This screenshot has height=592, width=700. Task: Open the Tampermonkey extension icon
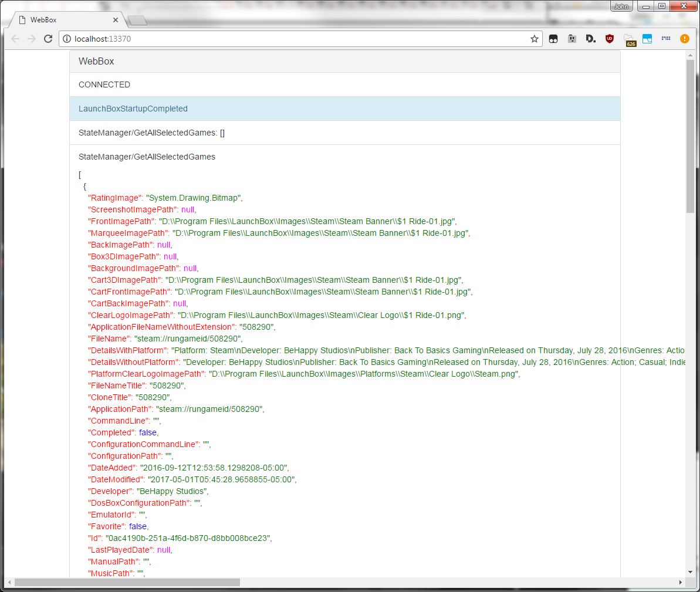553,39
